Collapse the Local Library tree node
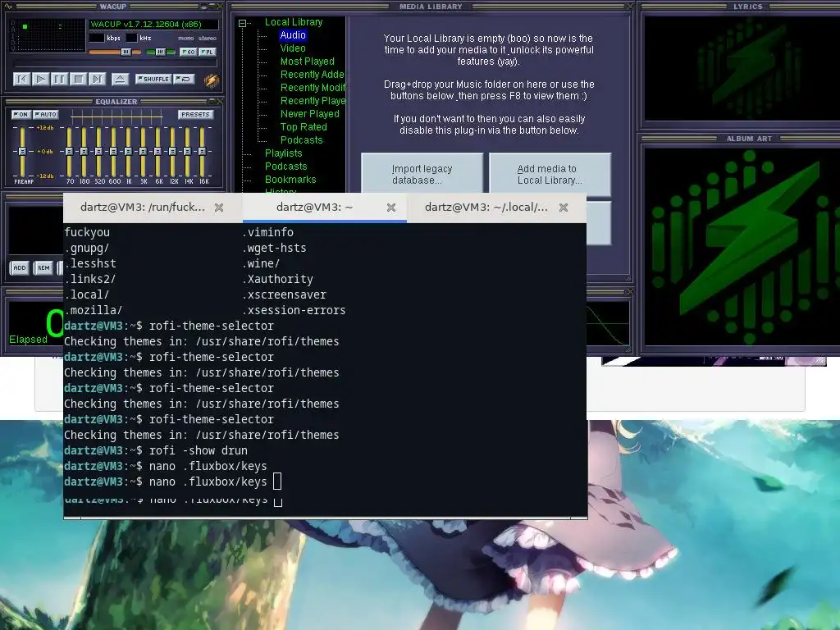 [243, 23]
